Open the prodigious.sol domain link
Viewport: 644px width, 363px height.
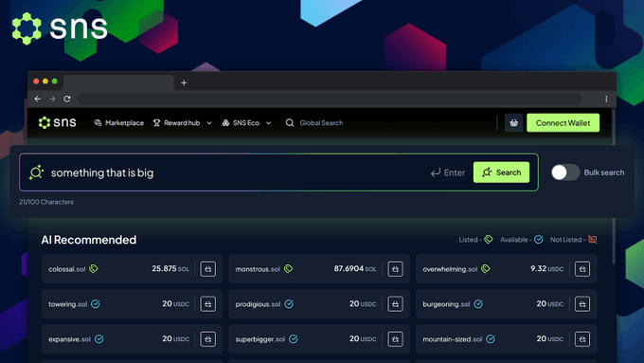(x=258, y=304)
